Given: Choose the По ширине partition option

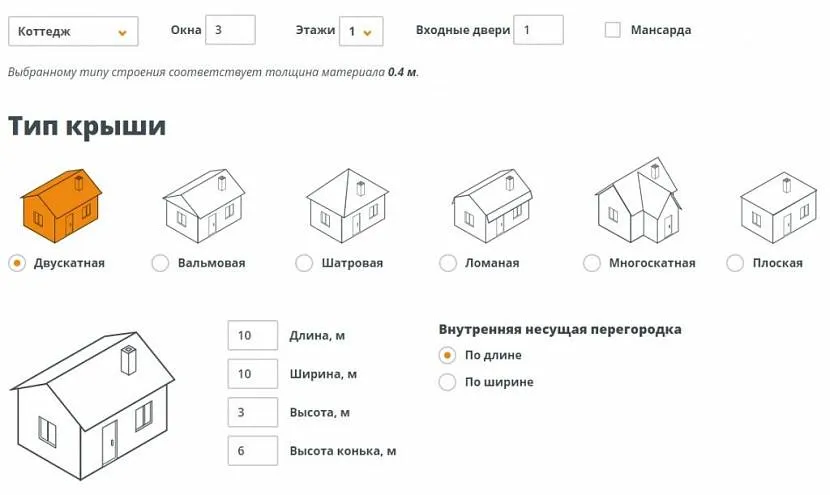Looking at the screenshot, I should (448, 382).
